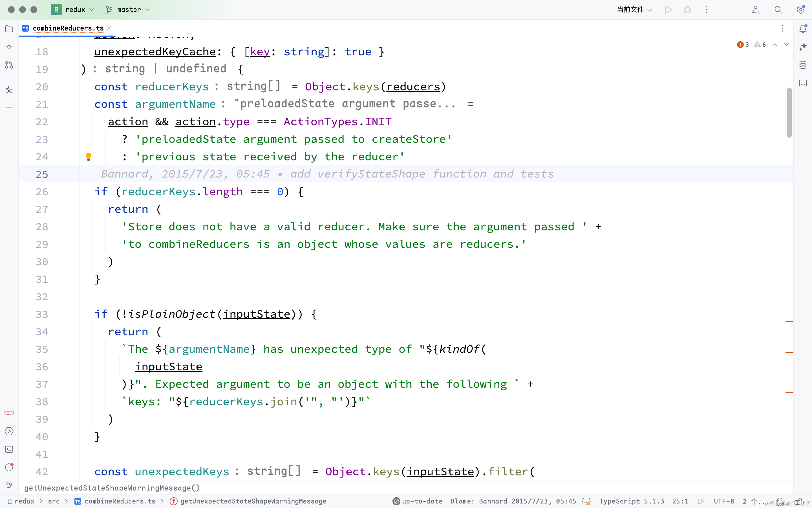
Task: Click combineReducers.ts in the breadcrumb bar
Action: pos(115,501)
